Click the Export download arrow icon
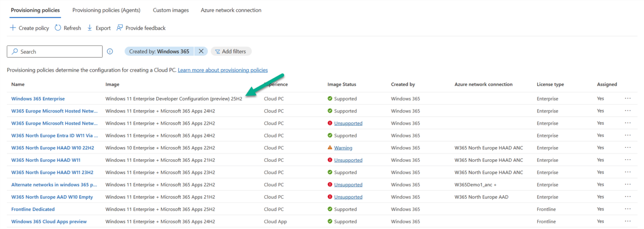This screenshot has width=644, height=229. tap(90, 28)
